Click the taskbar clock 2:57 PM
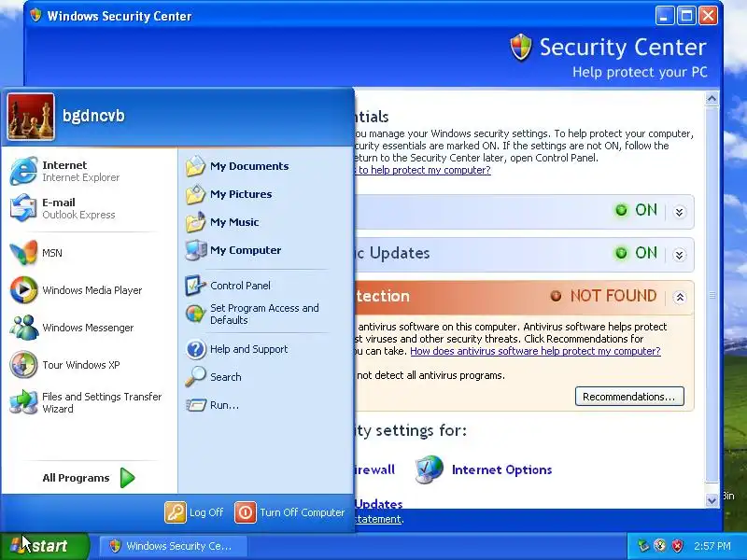 tap(712, 546)
